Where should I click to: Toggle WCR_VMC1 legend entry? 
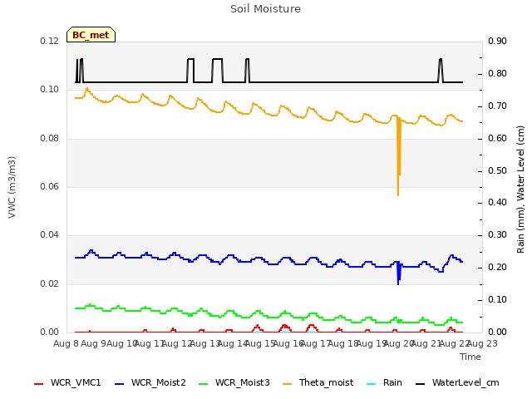(67, 382)
